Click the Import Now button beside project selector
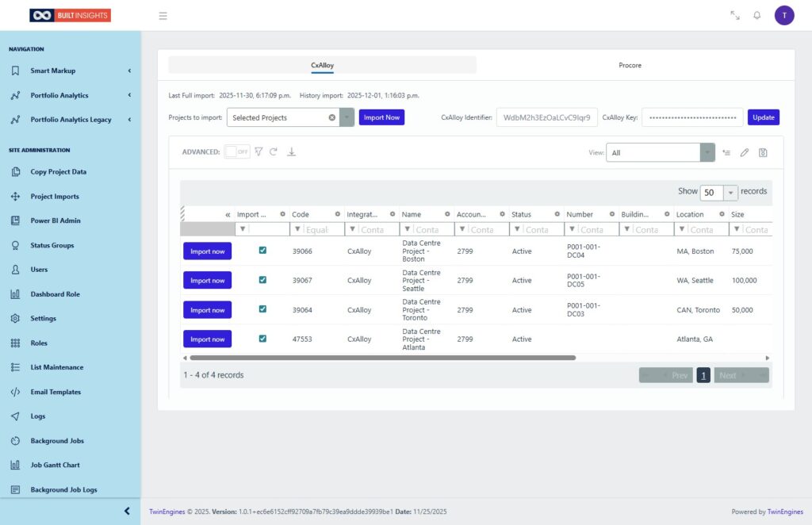Viewport: 812px width, 525px height. (381, 117)
